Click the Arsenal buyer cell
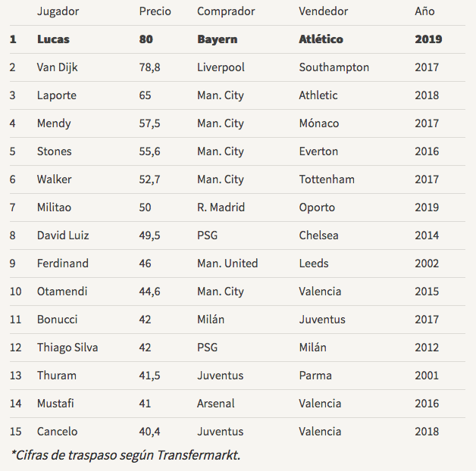Screen dimensions: 476x471 coord(216,404)
